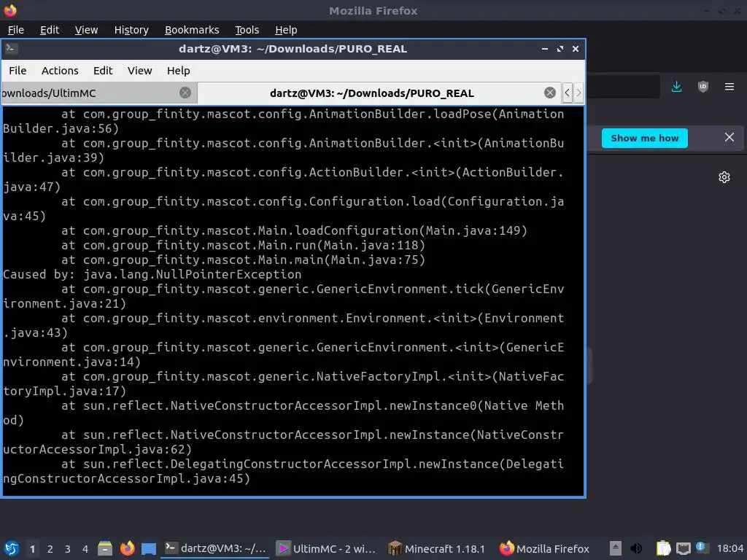Open the Firefox Tools menu
The width and height of the screenshot is (747, 560).
click(247, 30)
